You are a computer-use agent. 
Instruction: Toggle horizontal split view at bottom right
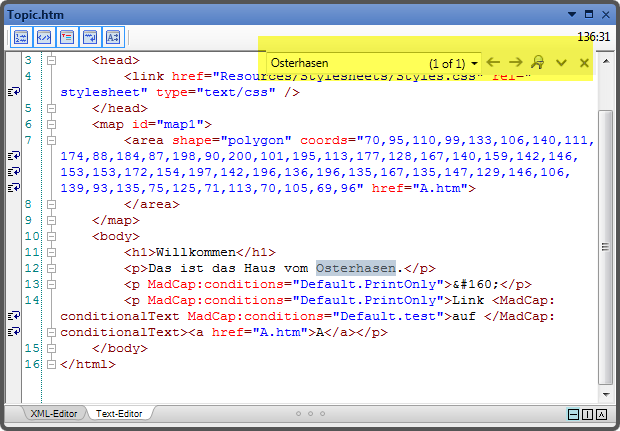coord(573,414)
